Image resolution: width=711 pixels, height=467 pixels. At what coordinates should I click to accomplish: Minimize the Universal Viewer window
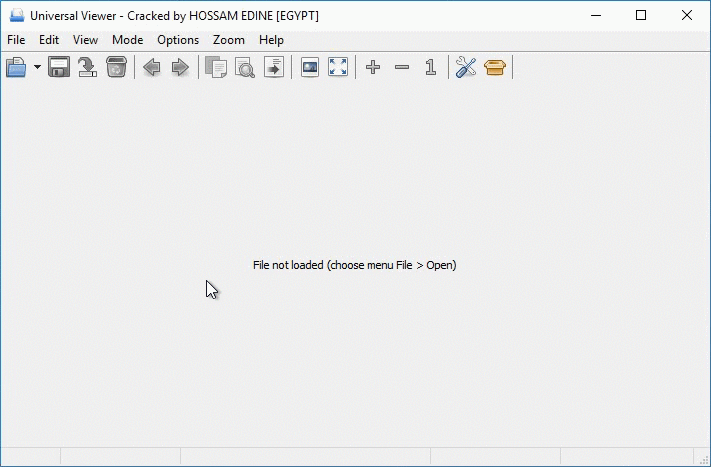[596, 15]
